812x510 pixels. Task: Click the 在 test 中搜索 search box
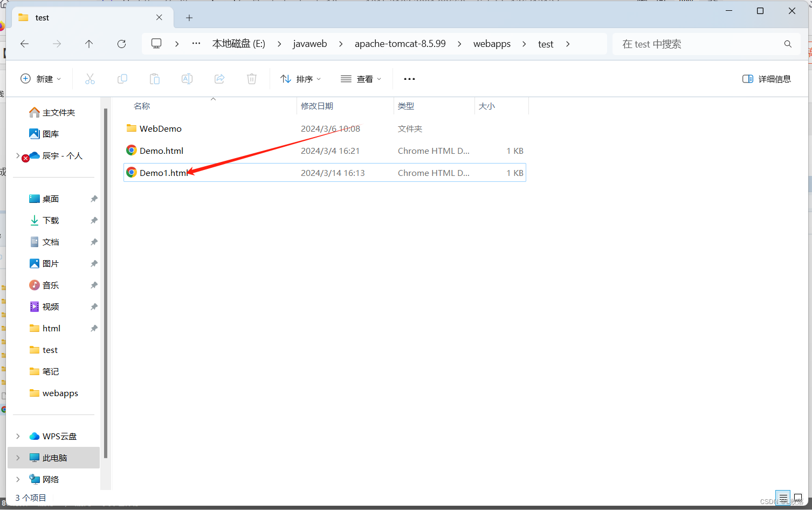[x=706, y=44]
